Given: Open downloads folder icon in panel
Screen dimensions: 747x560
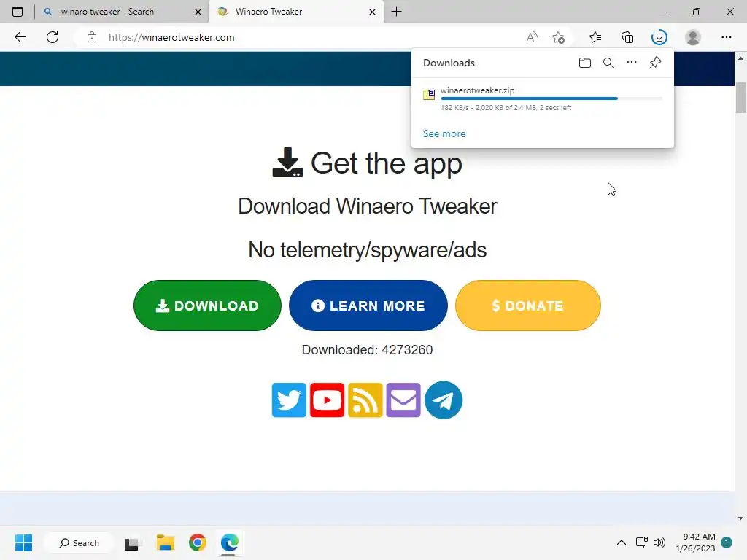Looking at the screenshot, I should tap(585, 63).
